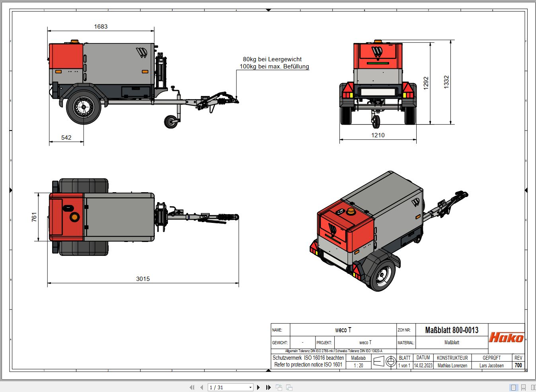
Task: Open the page number dropdown arrow
Action: coord(250,387)
